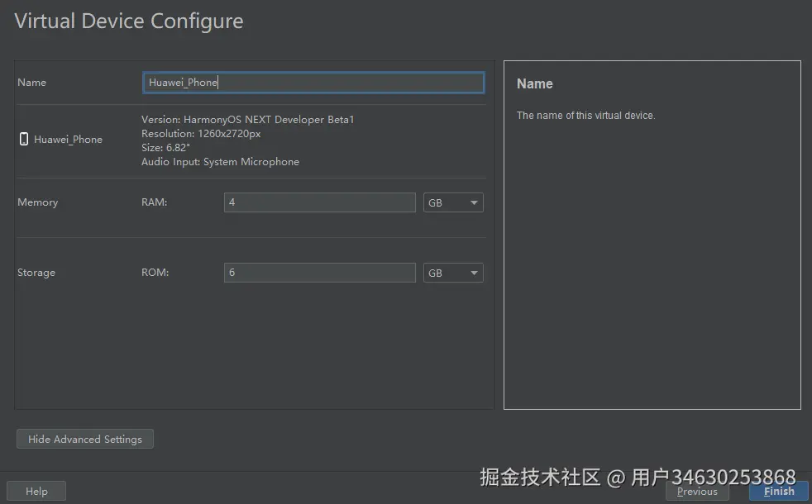Image resolution: width=812 pixels, height=504 pixels.
Task: Expand the ROM unit GB dropdown
Action: pyautogui.click(x=453, y=273)
